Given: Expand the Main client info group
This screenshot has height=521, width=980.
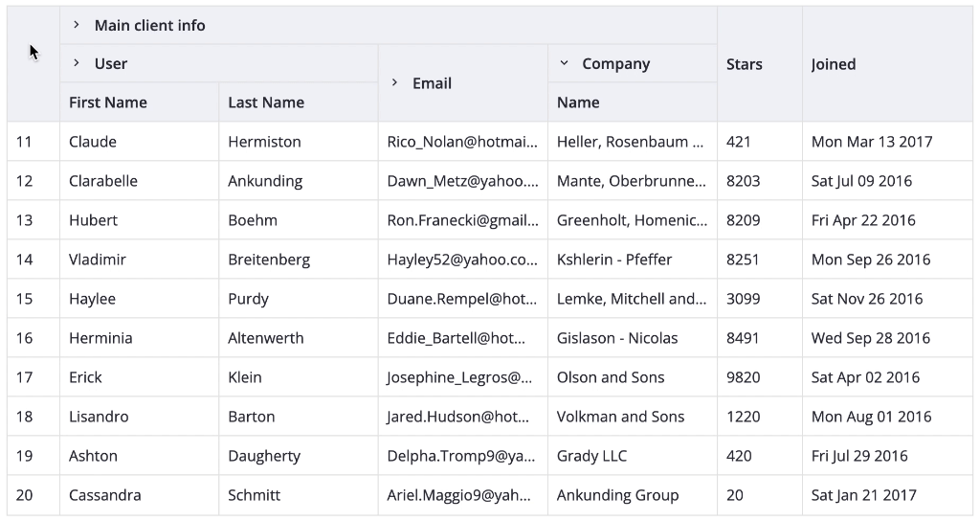Looking at the screenshot, I should (x=77, y=25).
